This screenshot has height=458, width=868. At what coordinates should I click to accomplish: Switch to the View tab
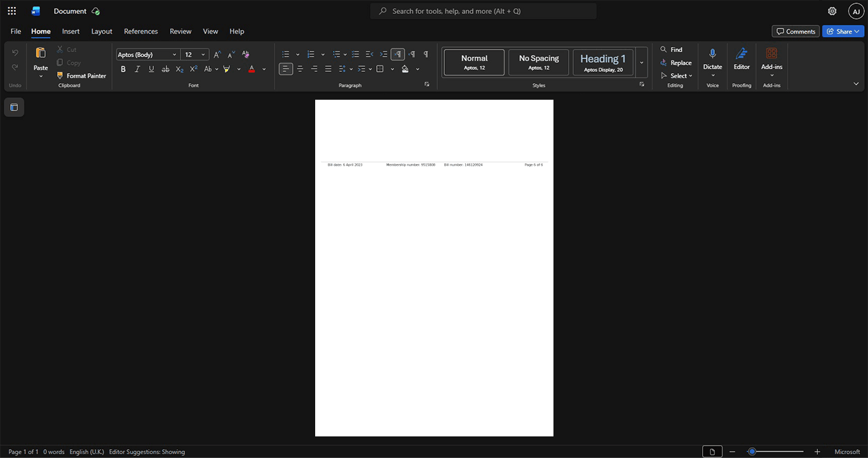[210, 31]
